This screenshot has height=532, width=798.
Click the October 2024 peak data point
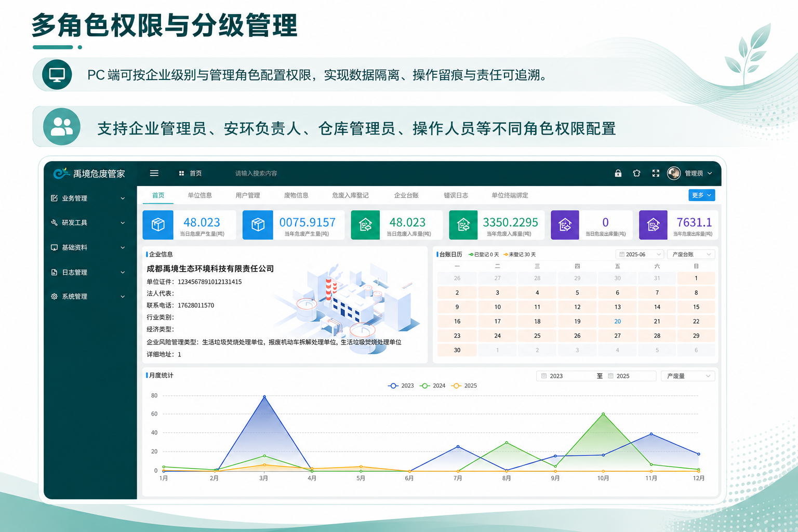click(603, 414)
